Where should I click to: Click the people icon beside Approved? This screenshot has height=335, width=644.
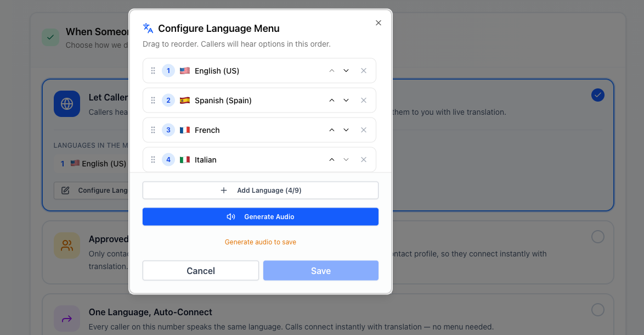pyautogui.click(x=66, y=247)
